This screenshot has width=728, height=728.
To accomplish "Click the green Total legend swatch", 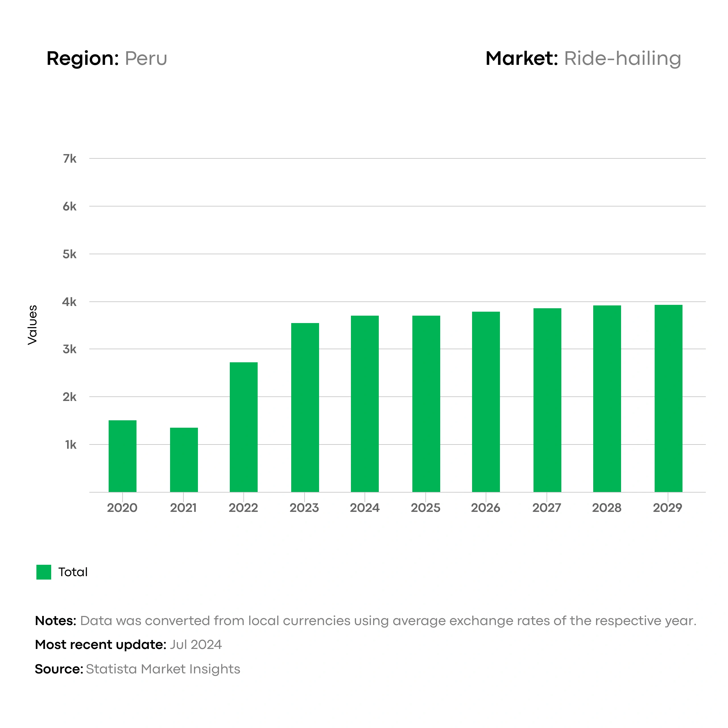I will point(44,572).
